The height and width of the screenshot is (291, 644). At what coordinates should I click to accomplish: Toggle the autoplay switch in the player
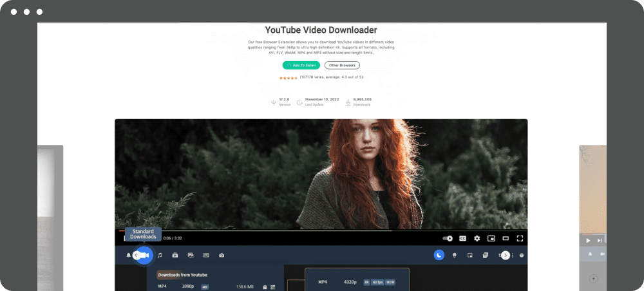click(x=448, y=238)
